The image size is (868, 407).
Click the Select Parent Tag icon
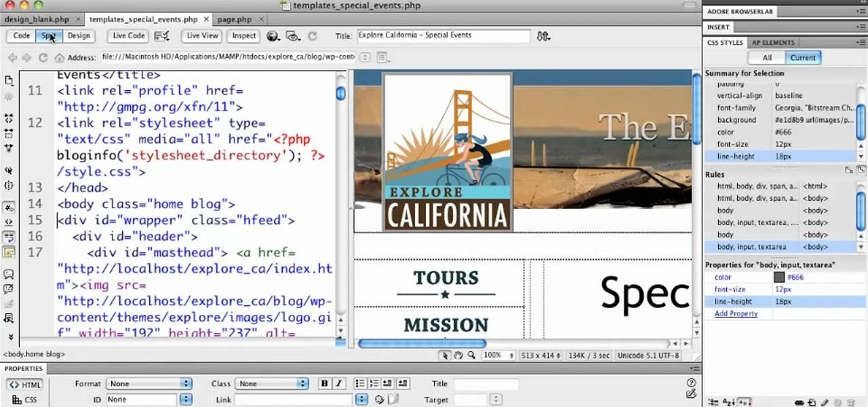click(9, 170)
